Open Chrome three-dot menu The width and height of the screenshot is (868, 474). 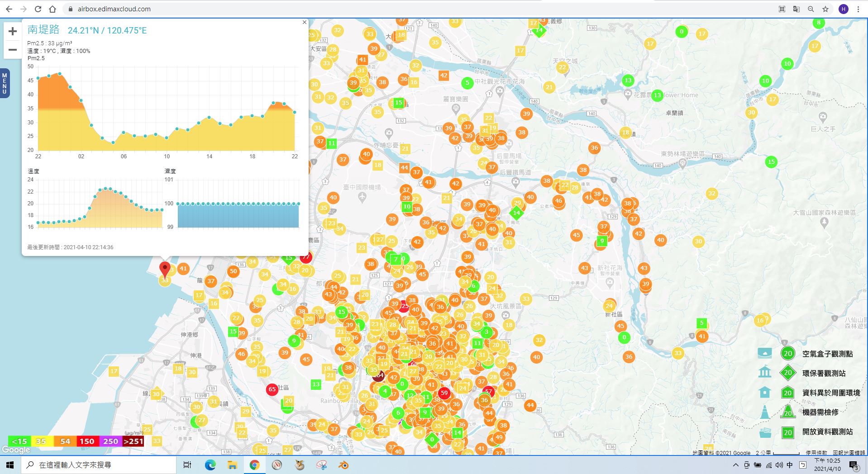[858, 9]
